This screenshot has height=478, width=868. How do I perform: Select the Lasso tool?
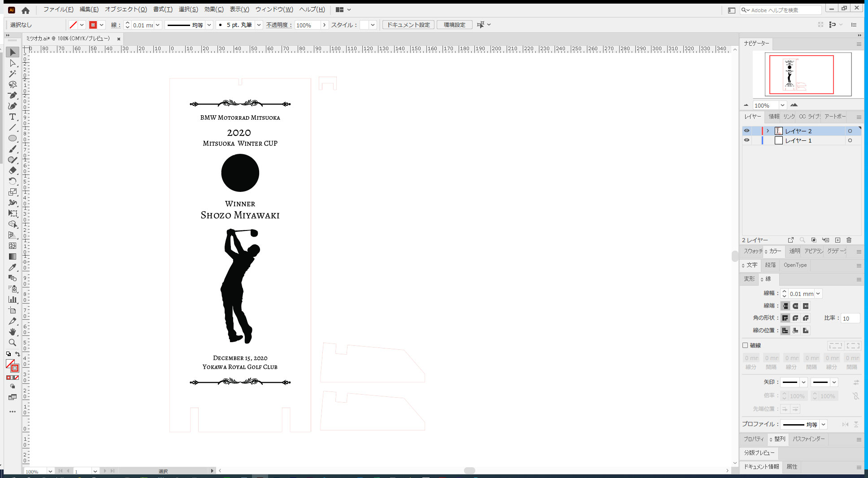tap(13, 84)
